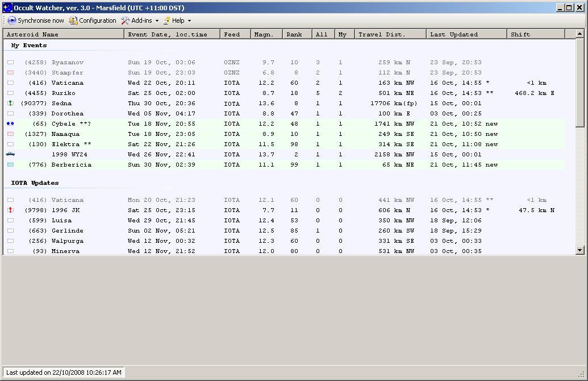
Task: Open the Help menu
Action: coord(178,20)
